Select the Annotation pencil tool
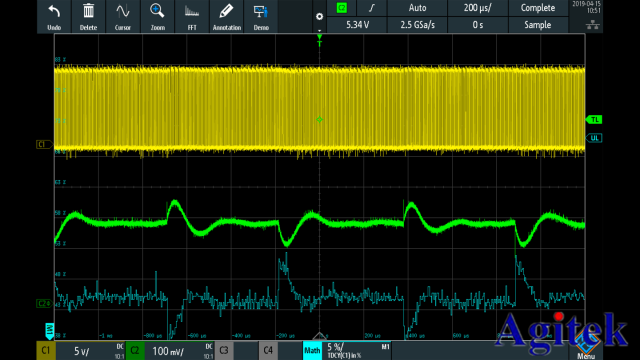Image resolution: width=640 pixels, height=360 pixels. pos(227,16)
